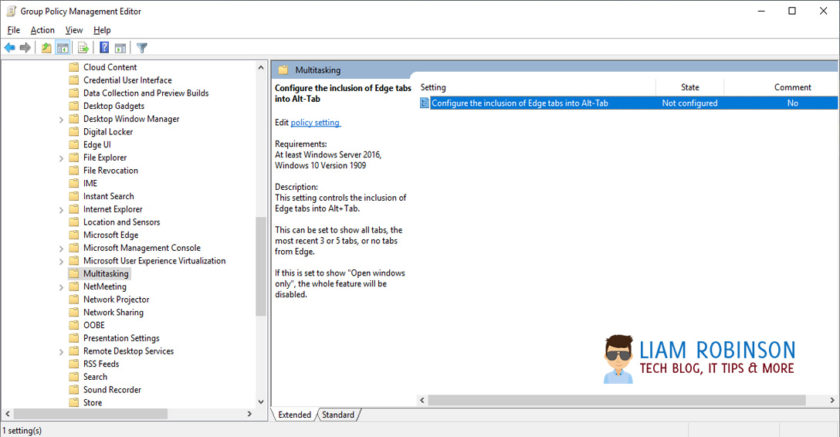Select Microsoft Edge in the tree
Viewport: 840px width, 437px height.
point(110,235)
